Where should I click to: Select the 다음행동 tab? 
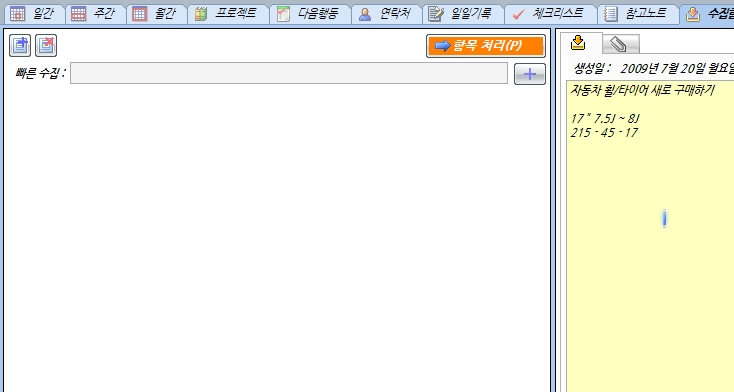coord(310,14)
